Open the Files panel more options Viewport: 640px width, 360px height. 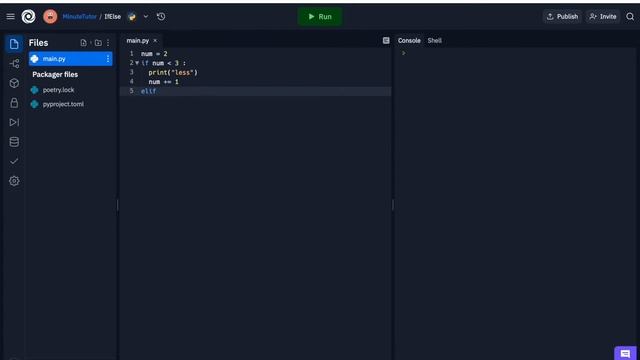108,43
